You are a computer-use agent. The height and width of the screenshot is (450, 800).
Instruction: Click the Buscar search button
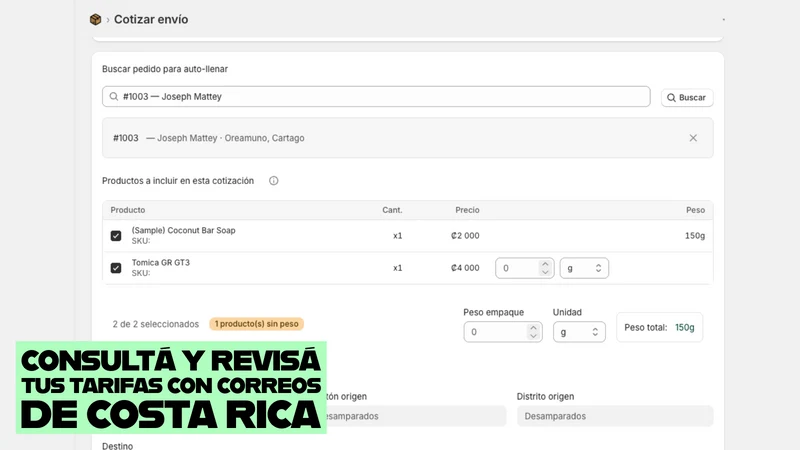687,97
